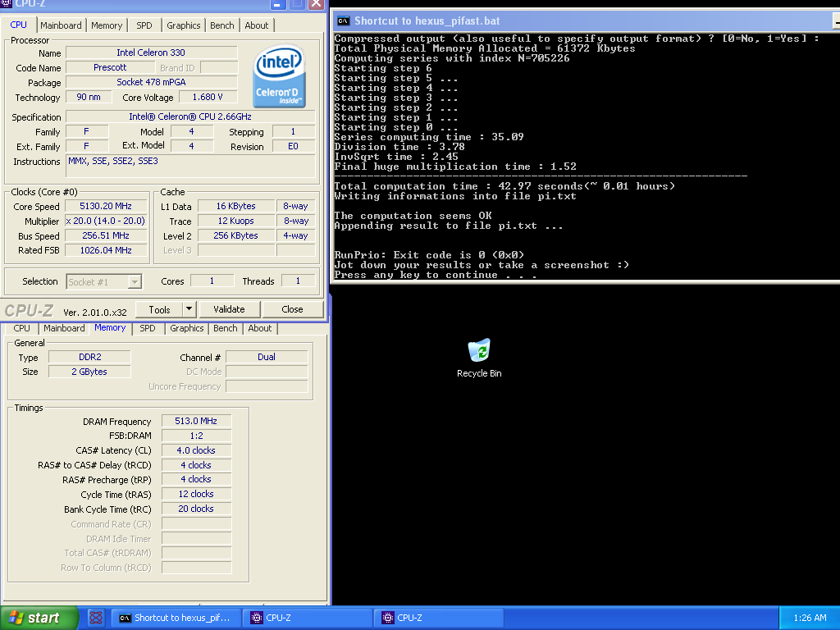This screenshot has width=840, height=630.
Task: Open Bench tab in top CPU-Z window
Action: click(x=221, y=25)
